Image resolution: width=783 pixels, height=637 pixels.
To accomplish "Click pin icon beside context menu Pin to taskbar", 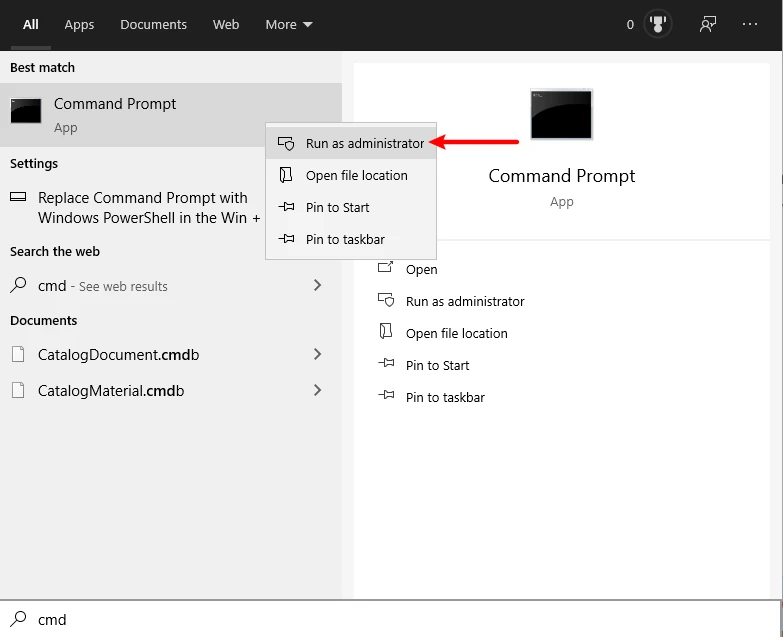I will [x=286, y=239].
